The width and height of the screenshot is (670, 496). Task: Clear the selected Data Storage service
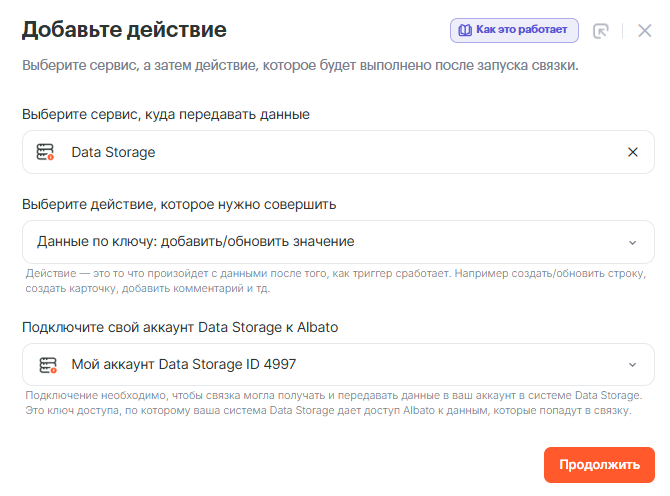(632, 152)
